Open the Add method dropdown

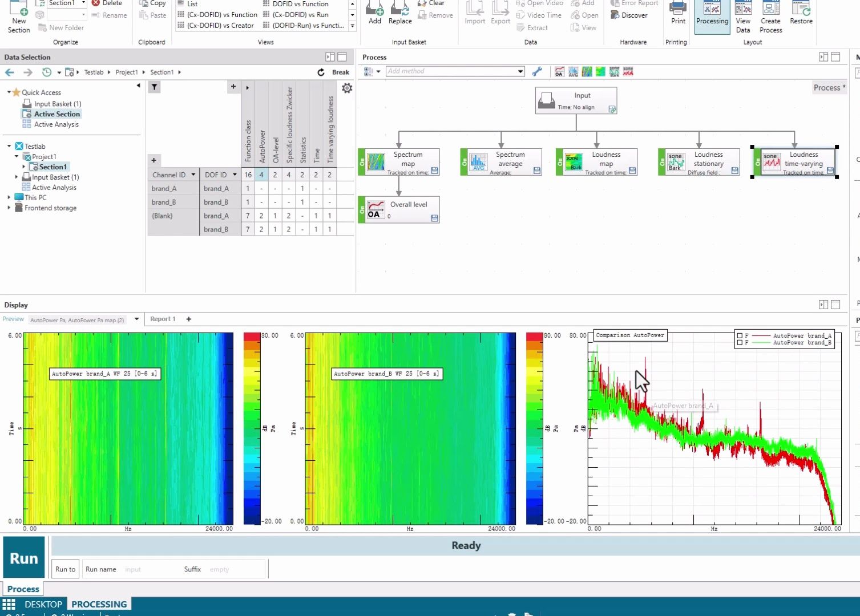520,71
